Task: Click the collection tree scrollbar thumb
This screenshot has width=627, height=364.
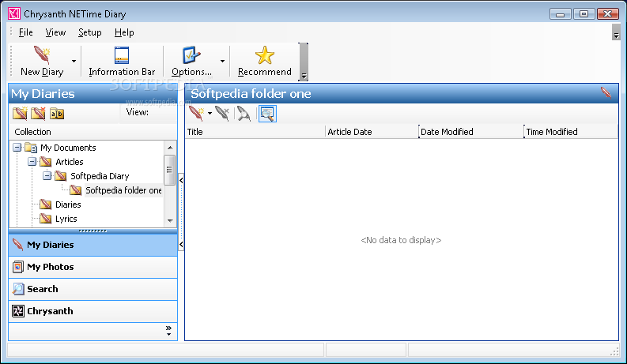Action: [x=169, y=170]
